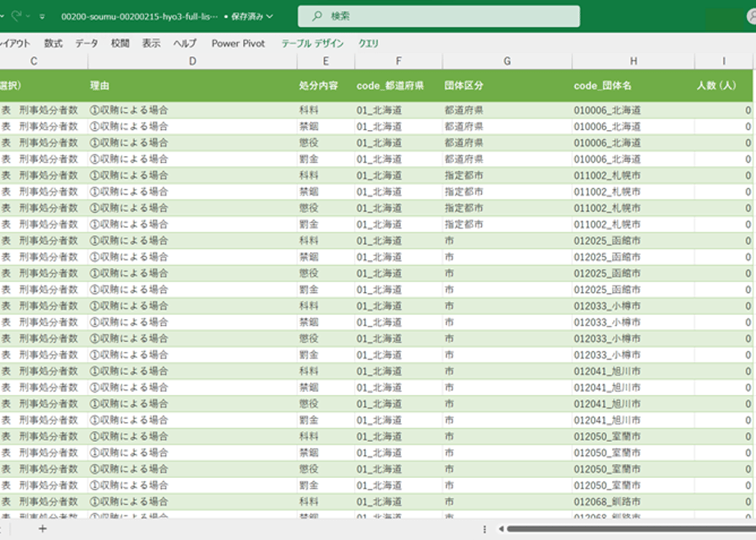Select 都道府県 cell in the 懲役 row
The height and width of the screenshot is (540, 756).
click(x=507, y=143)
